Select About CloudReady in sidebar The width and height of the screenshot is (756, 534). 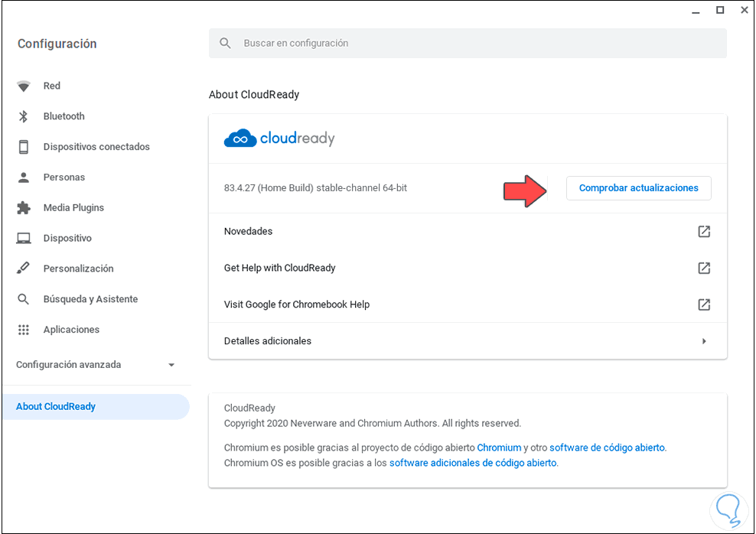[56, 407]
